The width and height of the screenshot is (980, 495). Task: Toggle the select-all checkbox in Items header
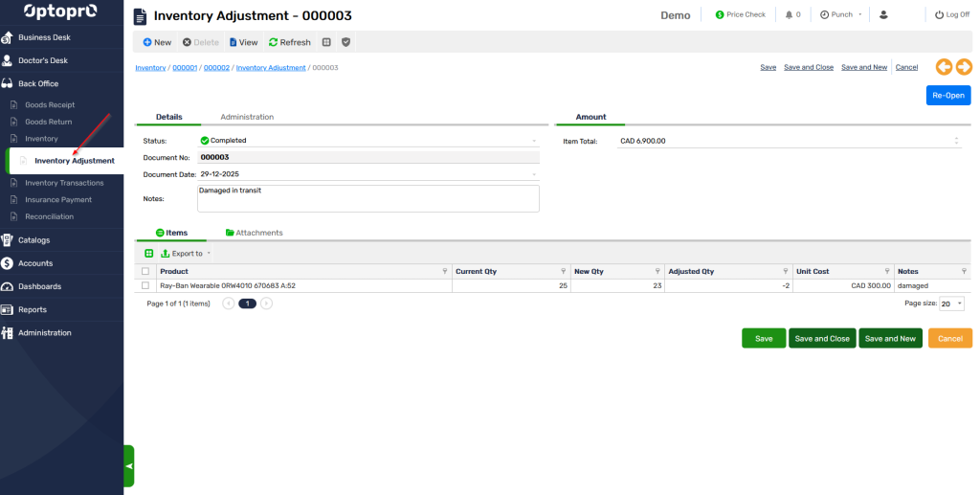point(145,272)
